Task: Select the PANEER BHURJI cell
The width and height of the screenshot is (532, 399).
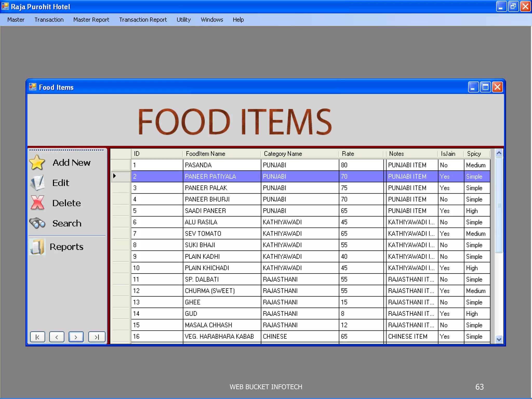Action: click(x=222, y=199)
